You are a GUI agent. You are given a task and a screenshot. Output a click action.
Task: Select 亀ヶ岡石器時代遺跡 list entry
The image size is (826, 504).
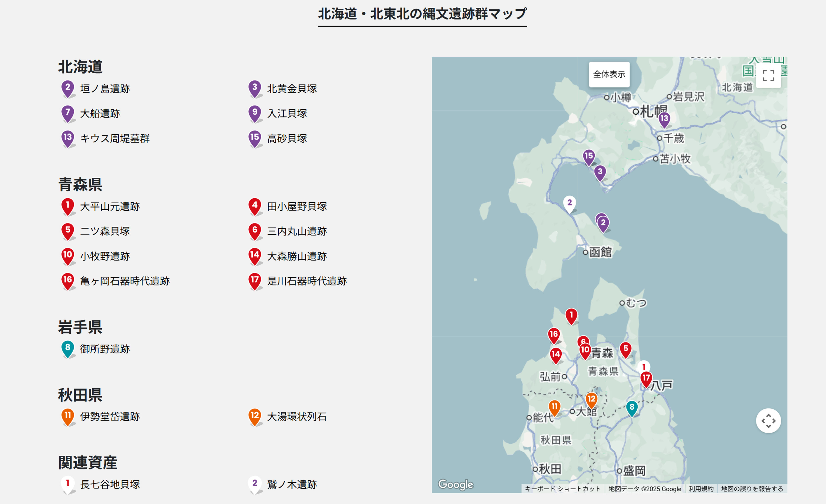[125, 281]
